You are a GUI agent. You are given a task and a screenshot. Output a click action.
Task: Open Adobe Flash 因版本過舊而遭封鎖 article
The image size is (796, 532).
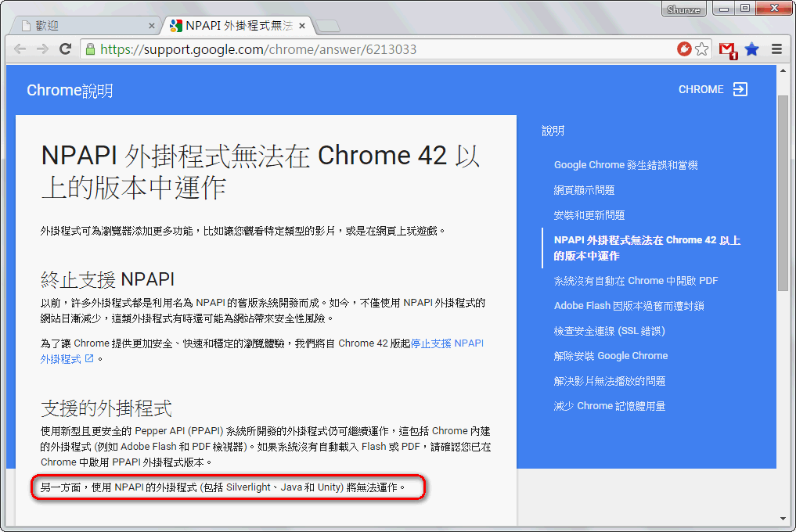coord(629,306)
